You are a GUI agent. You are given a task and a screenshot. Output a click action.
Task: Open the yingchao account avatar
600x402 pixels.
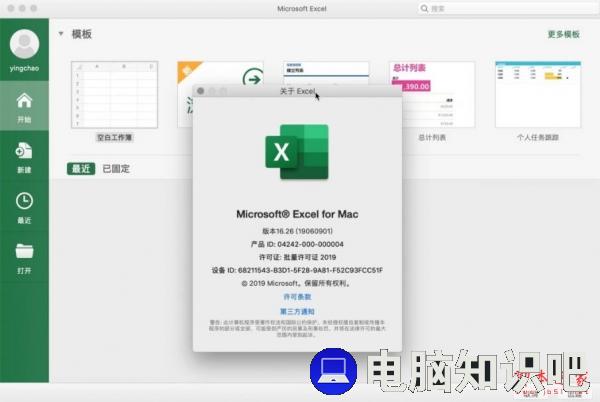pos(24,44)
